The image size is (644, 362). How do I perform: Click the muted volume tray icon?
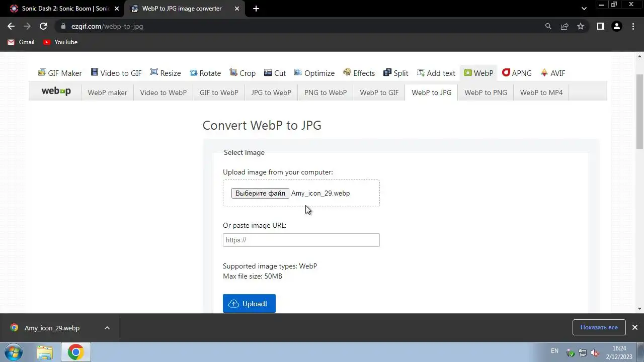595,352
